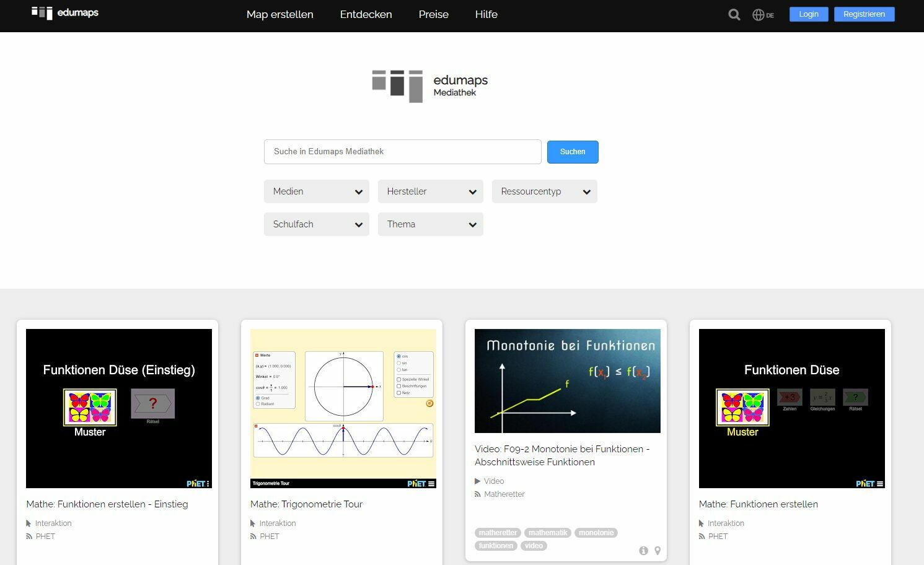Click the Suchen button
Image resolution: width=924 pixels, height=565 pixels.
point(573,152)
